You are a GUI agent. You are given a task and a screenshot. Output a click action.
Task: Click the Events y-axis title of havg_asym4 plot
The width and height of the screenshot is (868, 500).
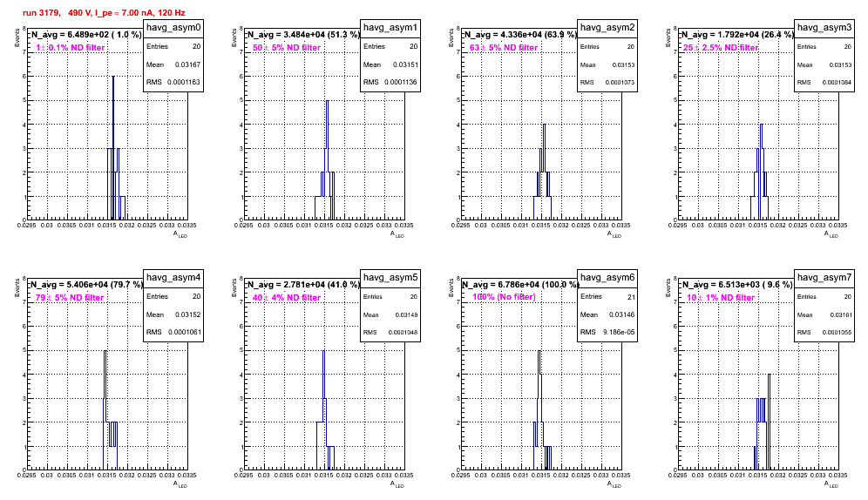pos(17,288)
